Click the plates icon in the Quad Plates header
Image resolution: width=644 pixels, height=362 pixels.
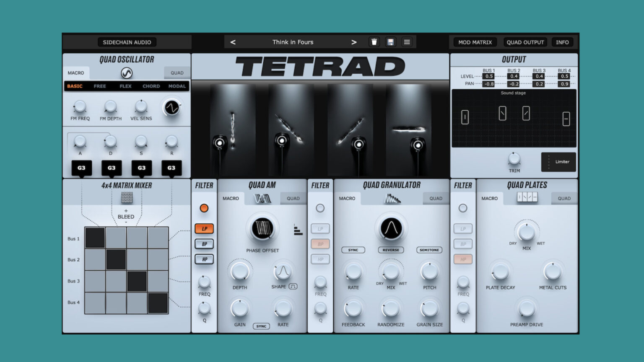(527, 198)
